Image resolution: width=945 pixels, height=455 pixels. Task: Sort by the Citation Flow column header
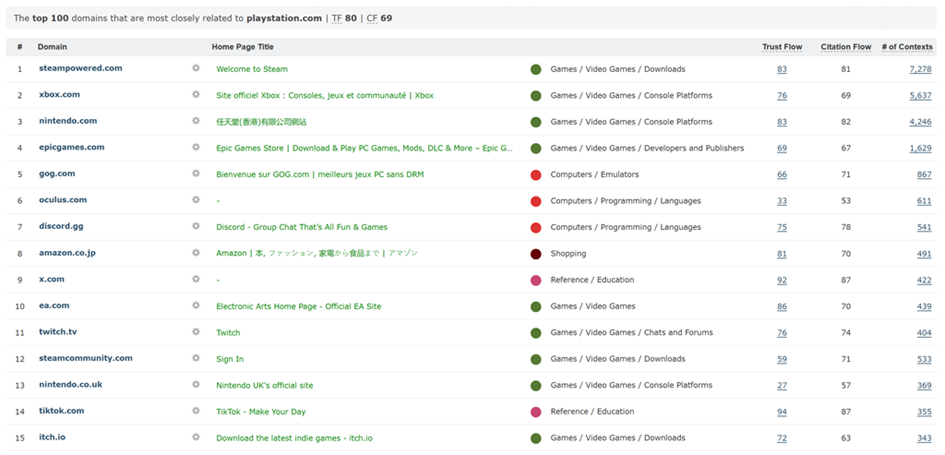(846, 47)
